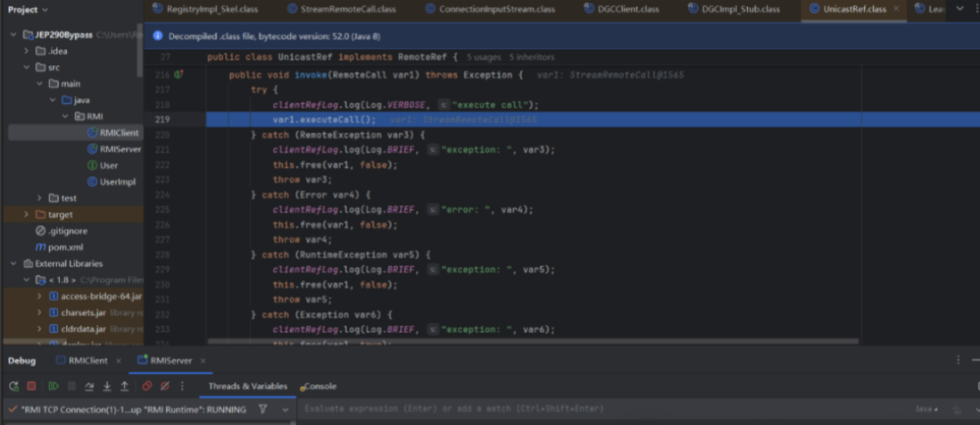The width and height of the screenshot is (980, 425).
Task: Close the RMIServer debug tab
Action: [x=203, y=361]
